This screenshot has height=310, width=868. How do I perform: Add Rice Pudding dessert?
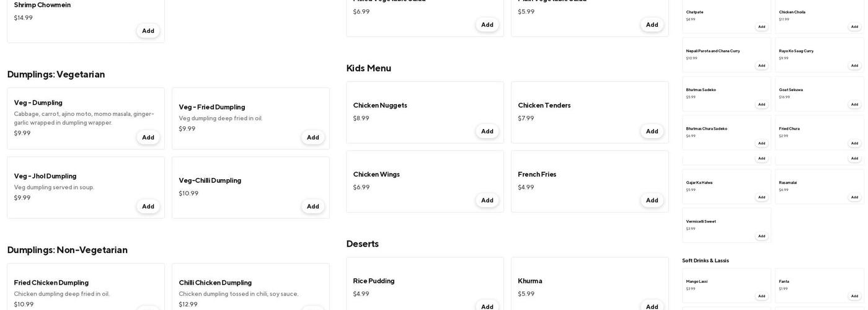click(x=487, y=306)
